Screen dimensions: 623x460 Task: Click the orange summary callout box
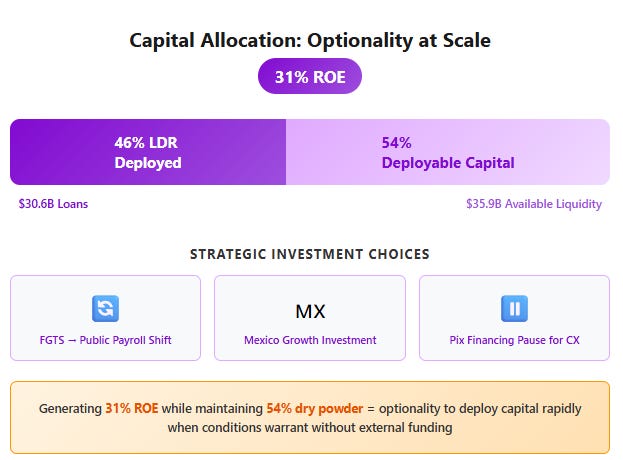(x=310, y=417)
